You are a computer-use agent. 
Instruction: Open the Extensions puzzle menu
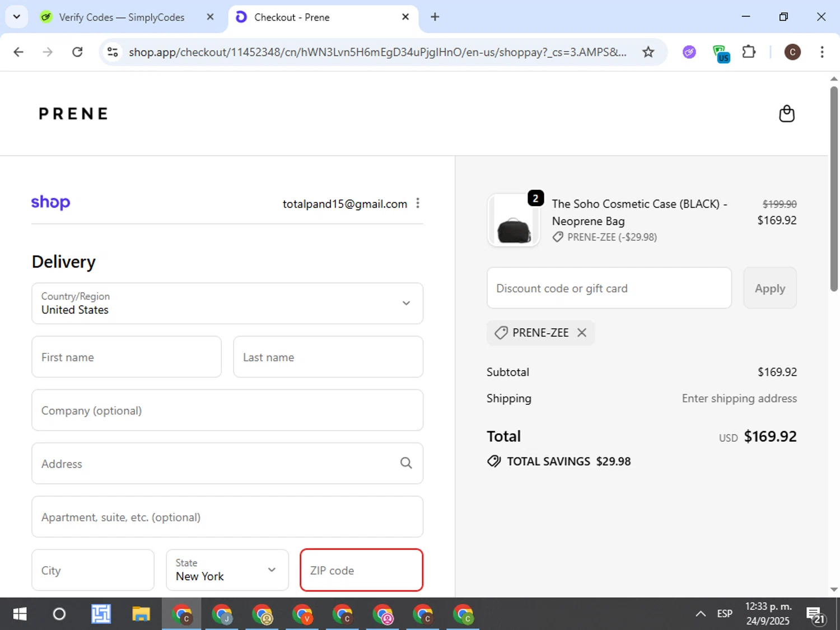point(749,52)
